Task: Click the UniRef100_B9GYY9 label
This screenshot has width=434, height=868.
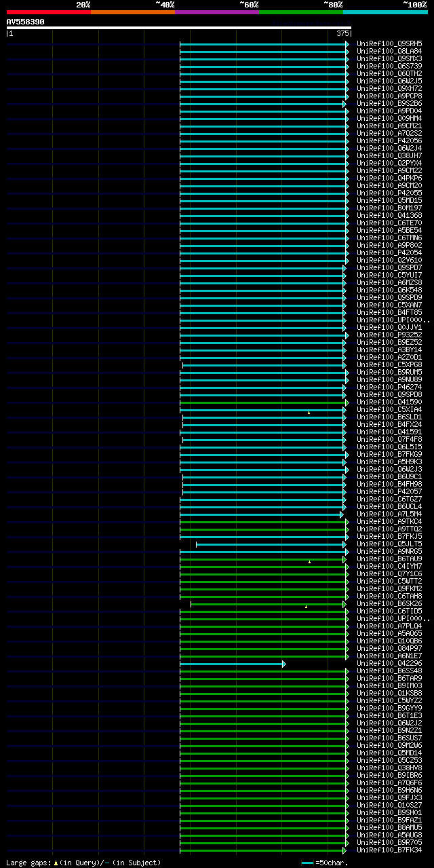Action: click(x=389, y=708)
